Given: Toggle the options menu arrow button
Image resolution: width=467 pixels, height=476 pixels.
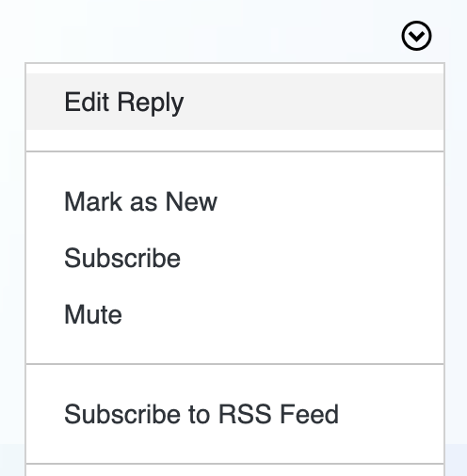Looking at the screenshot, I should point(416,36).
